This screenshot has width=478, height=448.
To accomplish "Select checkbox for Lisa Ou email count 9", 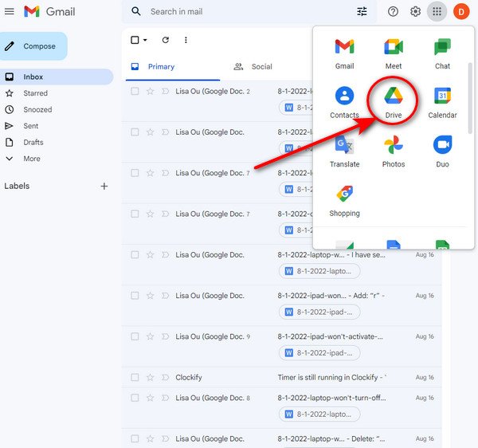I will (135, 336).
